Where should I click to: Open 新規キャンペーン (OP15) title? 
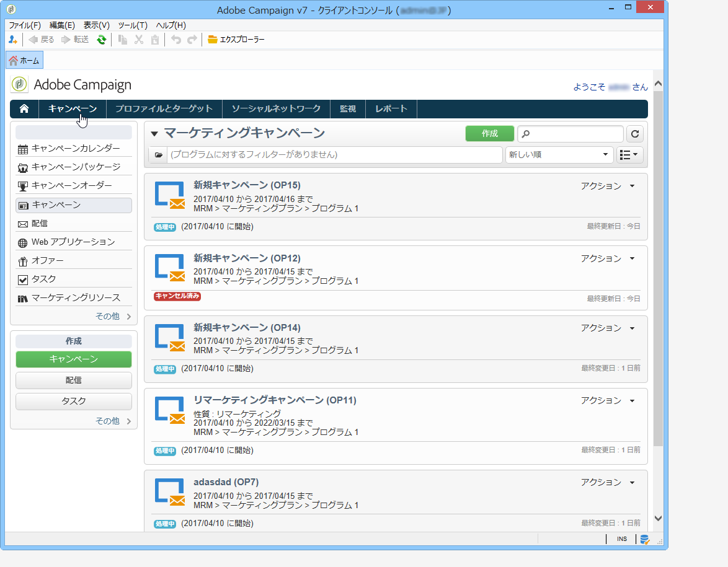tap(247, 185)
